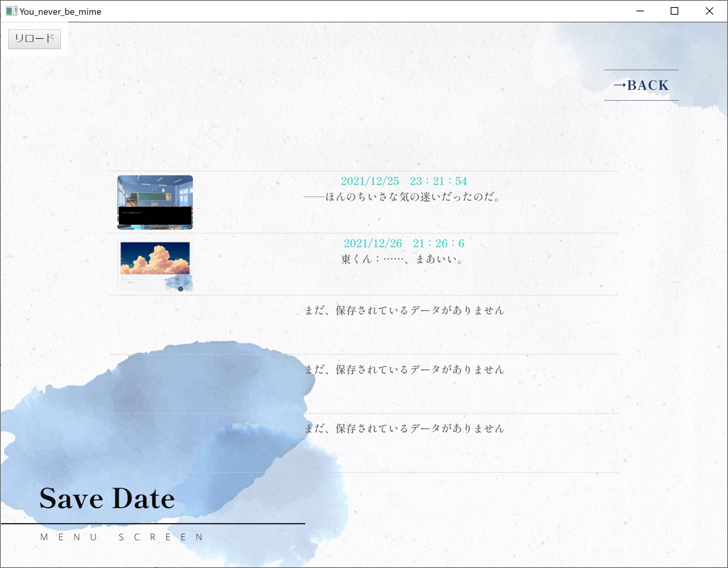
Task: Click the Save Date heading
Action: pos(107,498)
